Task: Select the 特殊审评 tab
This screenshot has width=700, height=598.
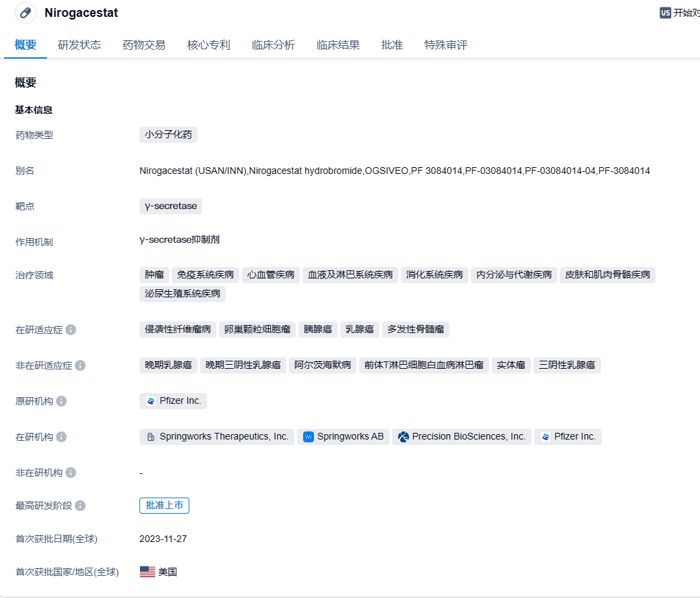Action: pyautogui.click(x=446, y=45)
